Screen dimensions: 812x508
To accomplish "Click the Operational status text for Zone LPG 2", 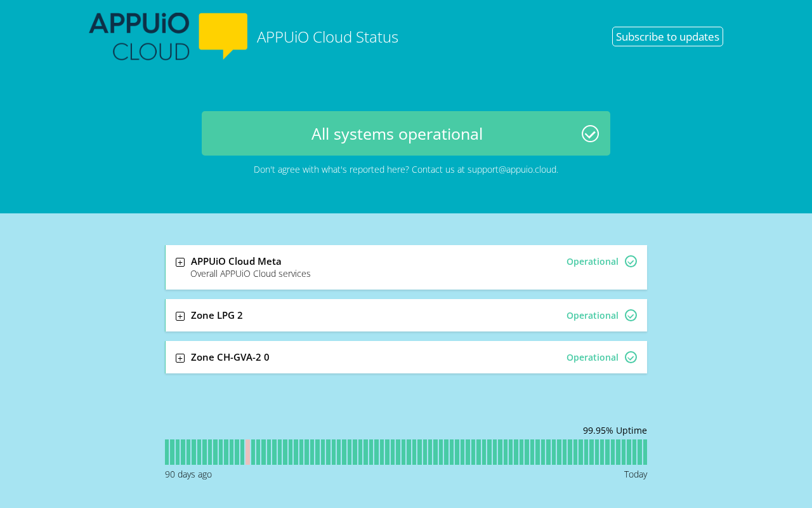I will (x=593, y=316).
